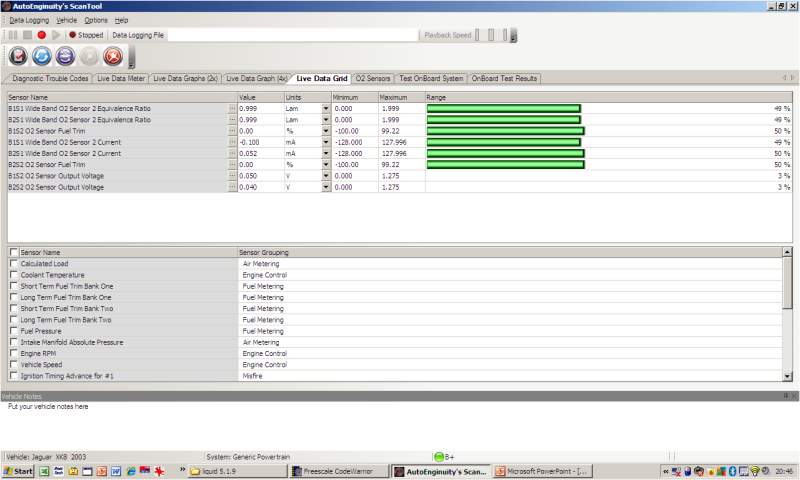The height and width of the screenshot is (480, 800).
Task: Click the blue refresh arrows round icon
Action: point(42,56)
